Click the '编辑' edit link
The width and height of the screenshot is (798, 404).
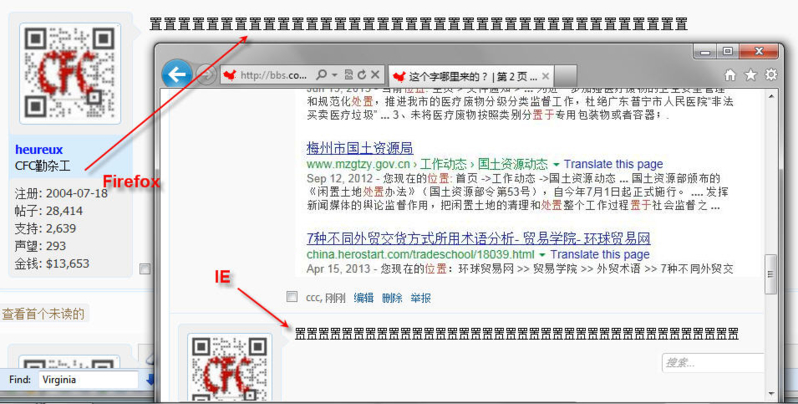[x=363, y=298]
